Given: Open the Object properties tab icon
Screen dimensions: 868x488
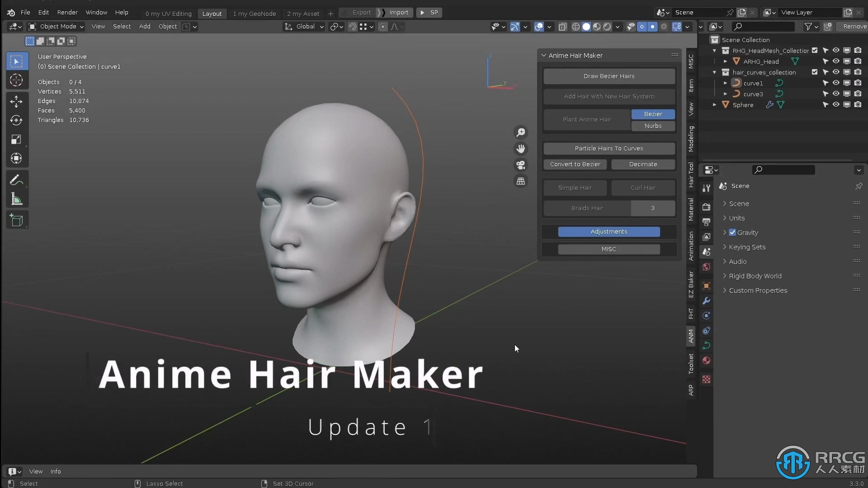Looking at the screenshot, I should point(706,286).
